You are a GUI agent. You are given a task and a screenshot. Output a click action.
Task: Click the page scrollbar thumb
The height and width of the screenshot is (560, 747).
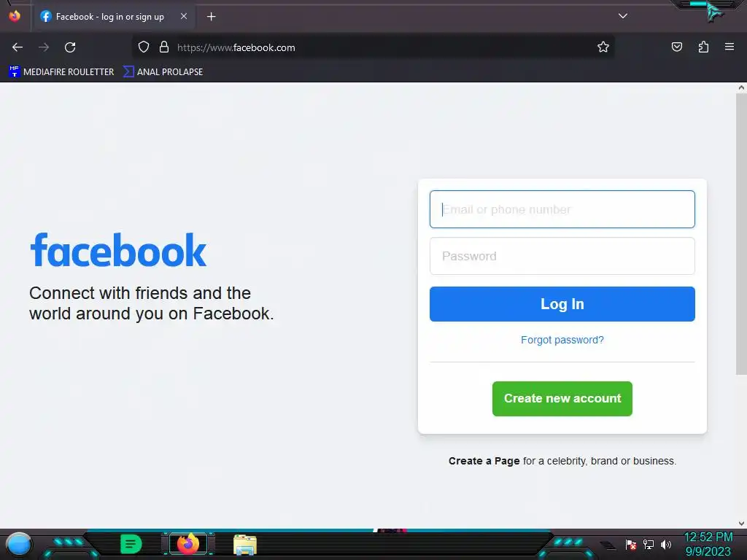click(x=741, y=233)
